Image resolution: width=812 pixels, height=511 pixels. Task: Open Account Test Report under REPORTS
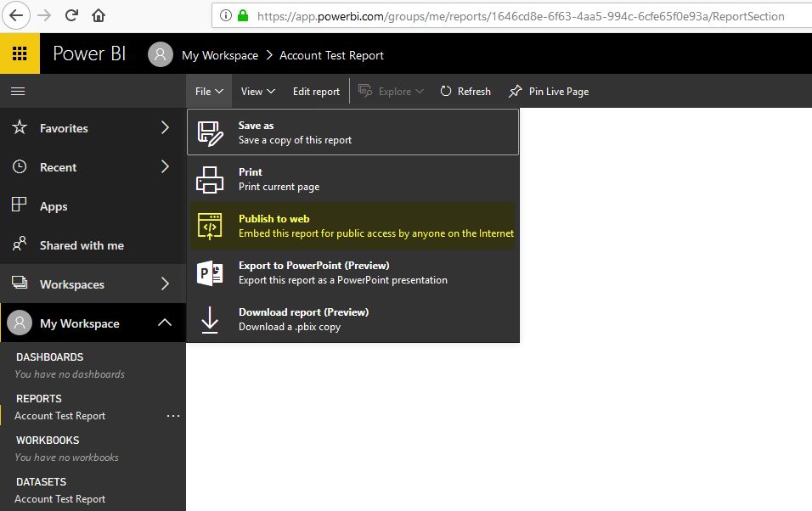pyautogui.click(x=60, y=416)
